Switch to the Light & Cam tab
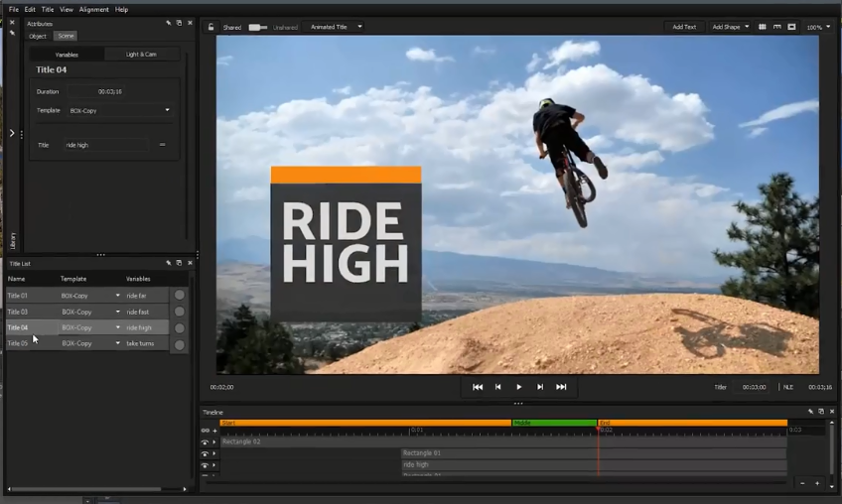 [x=142, y=55]
